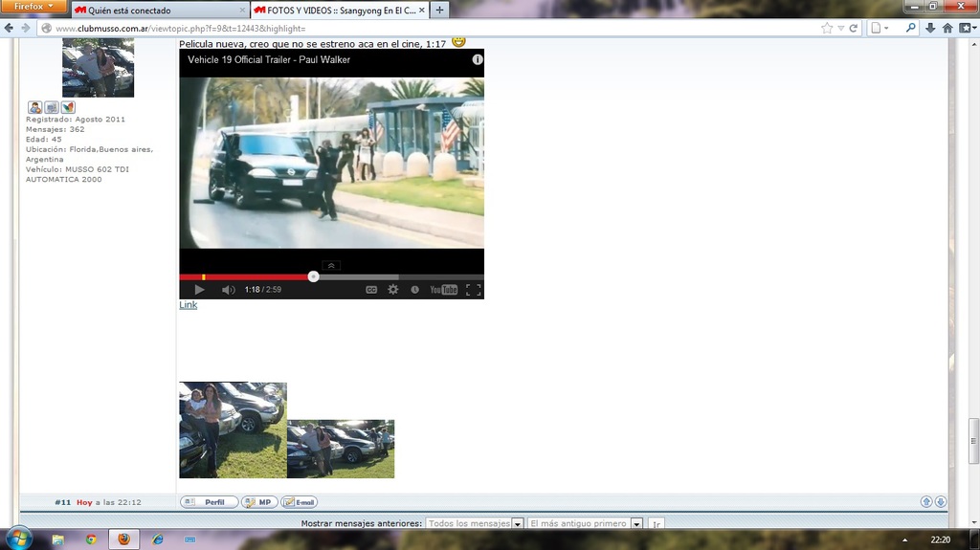
Task: Open the 'El más antiguo primero' dropdown
Action: 585,523
